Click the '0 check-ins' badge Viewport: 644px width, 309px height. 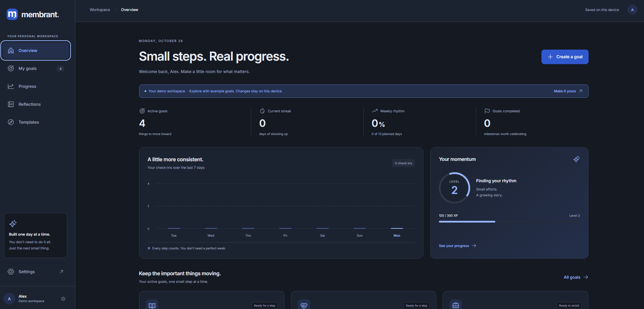403,163
